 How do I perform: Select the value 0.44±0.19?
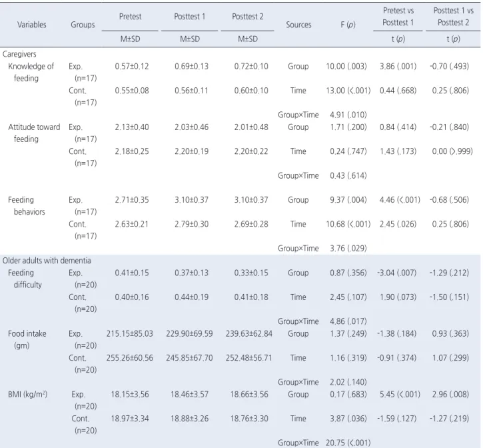(191, 297)
